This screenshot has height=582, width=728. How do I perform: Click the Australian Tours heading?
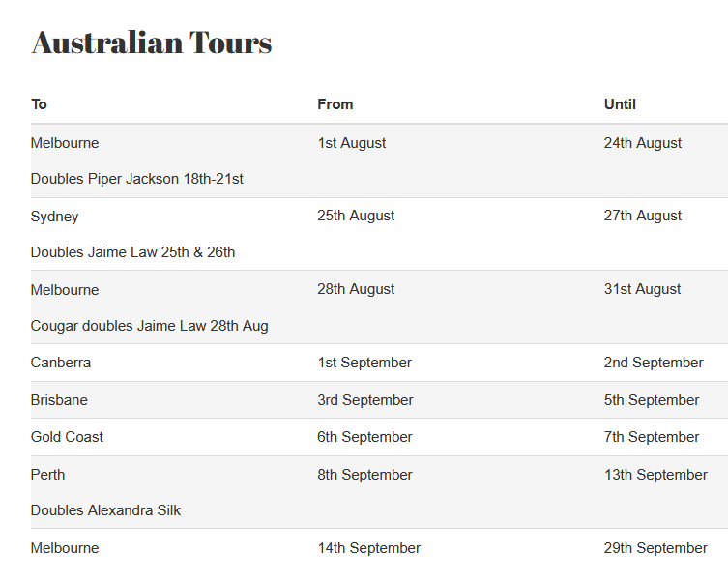pyautogui.click(x=152, y=43)
